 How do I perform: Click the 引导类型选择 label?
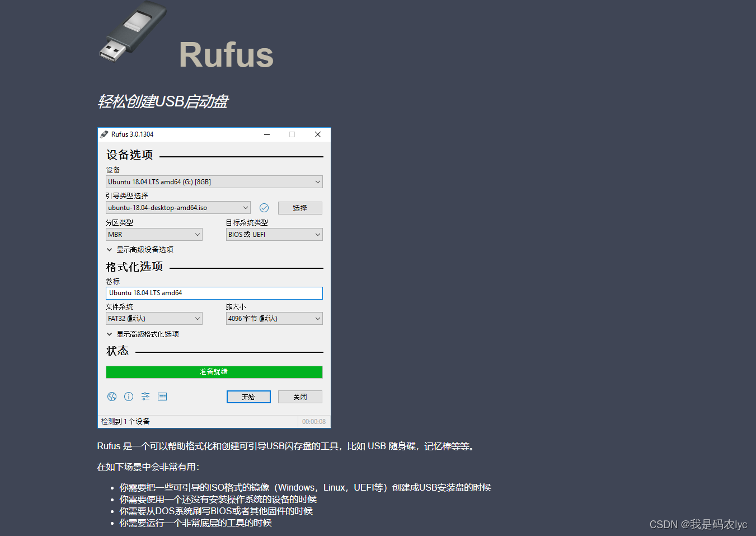(x=127, y=195)
